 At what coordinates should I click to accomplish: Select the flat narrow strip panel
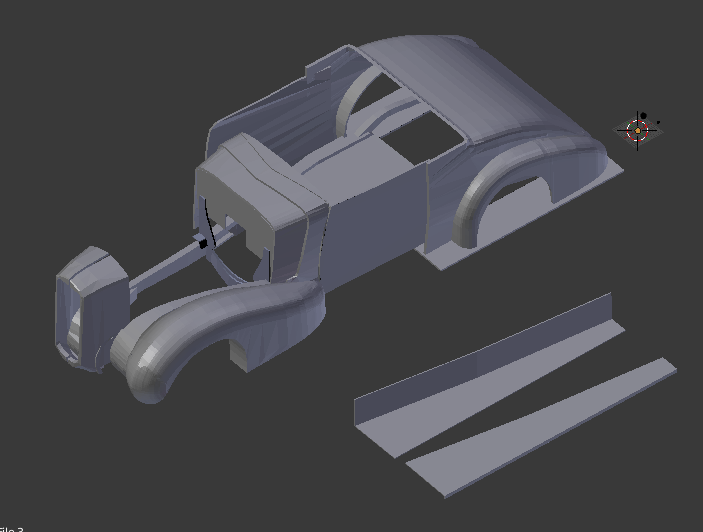click(541, 428)
